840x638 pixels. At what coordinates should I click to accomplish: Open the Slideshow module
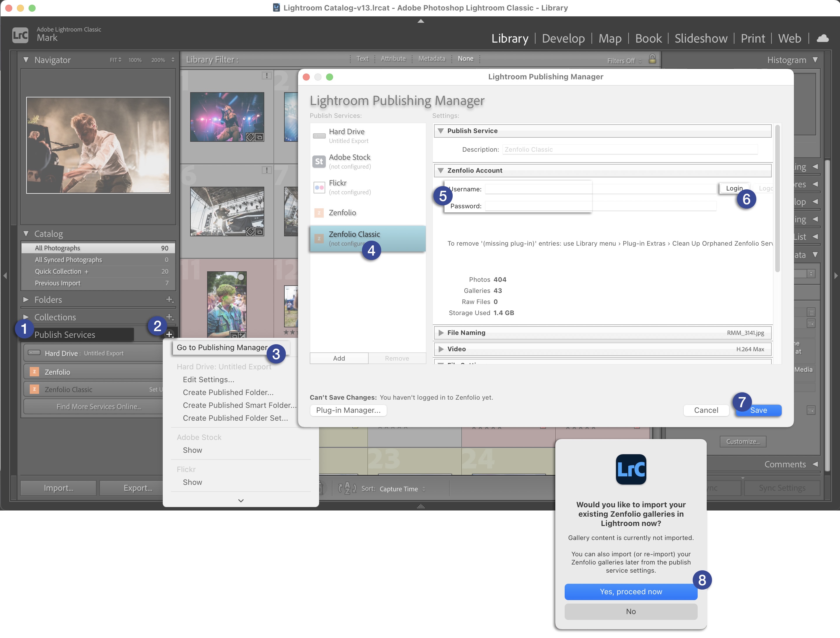701,38
